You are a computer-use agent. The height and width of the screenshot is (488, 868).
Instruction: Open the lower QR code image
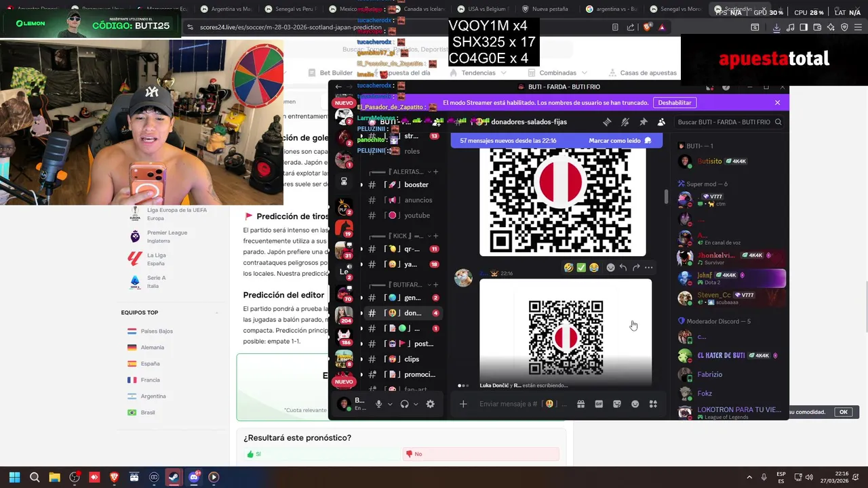(566, 334)
